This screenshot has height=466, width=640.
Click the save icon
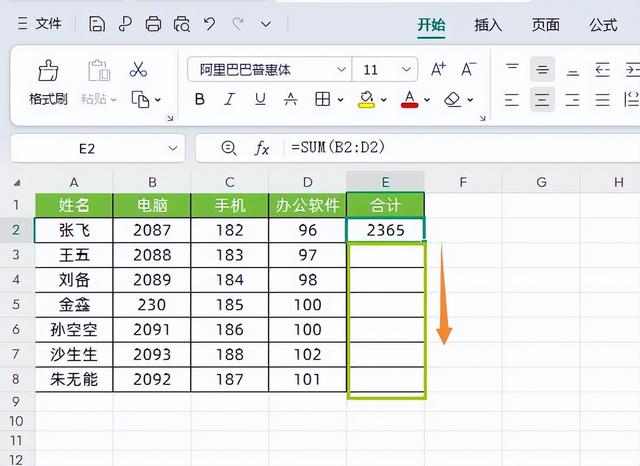(x=97, y=24)
